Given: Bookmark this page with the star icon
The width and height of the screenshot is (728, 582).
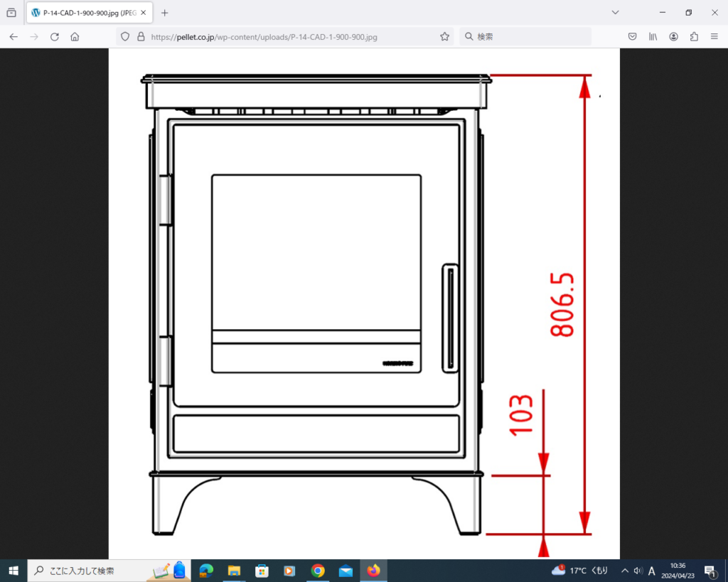Looking at the screenshot, I should (x=444, y=37).
